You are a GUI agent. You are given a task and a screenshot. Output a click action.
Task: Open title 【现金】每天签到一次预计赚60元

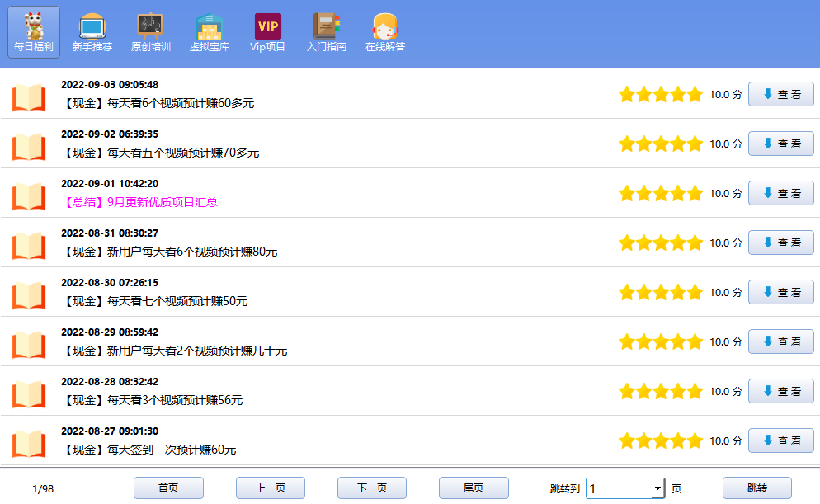click(x=149, y=450)
